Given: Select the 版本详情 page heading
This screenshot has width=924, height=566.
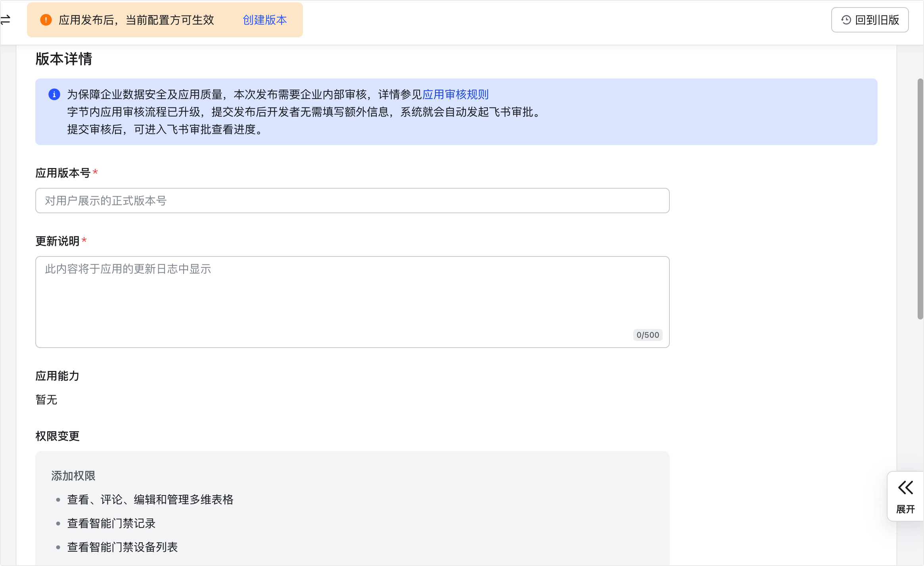Looking at the screenshot, I should point(63,59).
